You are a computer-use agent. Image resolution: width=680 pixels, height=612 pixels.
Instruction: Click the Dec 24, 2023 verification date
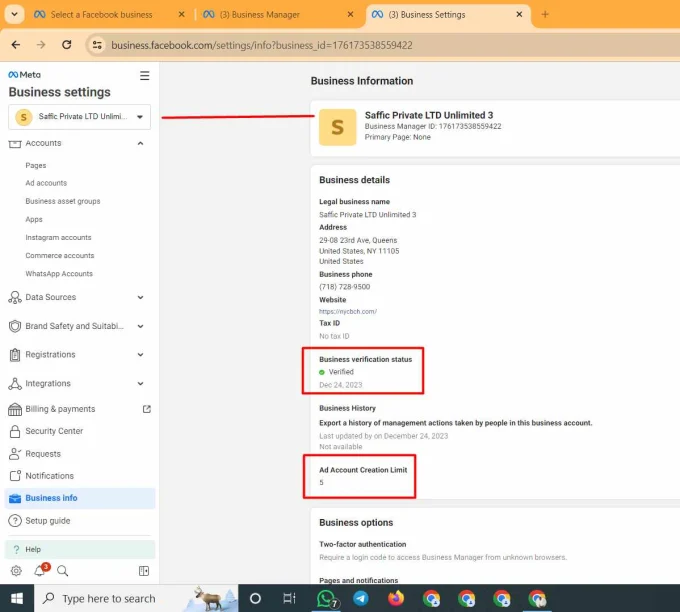340,385
